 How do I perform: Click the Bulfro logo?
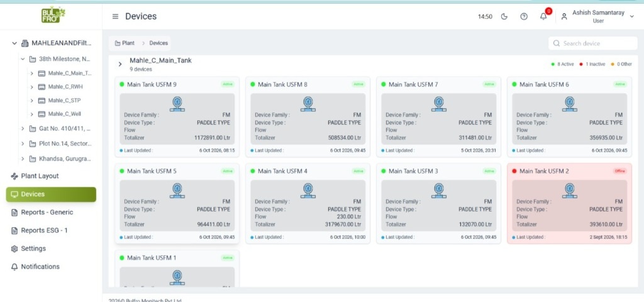(x=53, y=15)
